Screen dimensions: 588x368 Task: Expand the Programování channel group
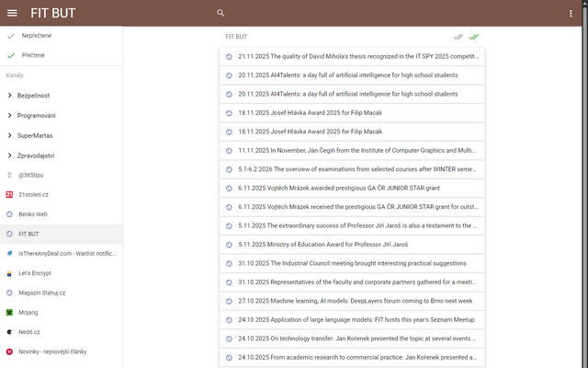point(62,115)
